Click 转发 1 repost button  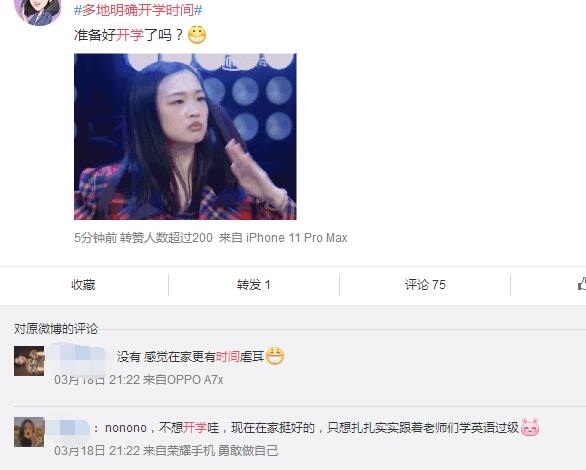pyautogui.click(x=253, y=285)
